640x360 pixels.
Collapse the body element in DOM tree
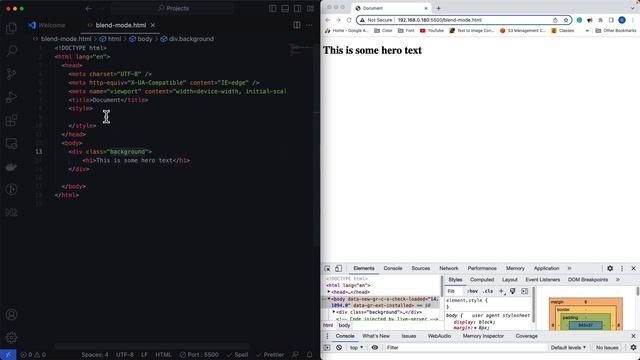329,299
